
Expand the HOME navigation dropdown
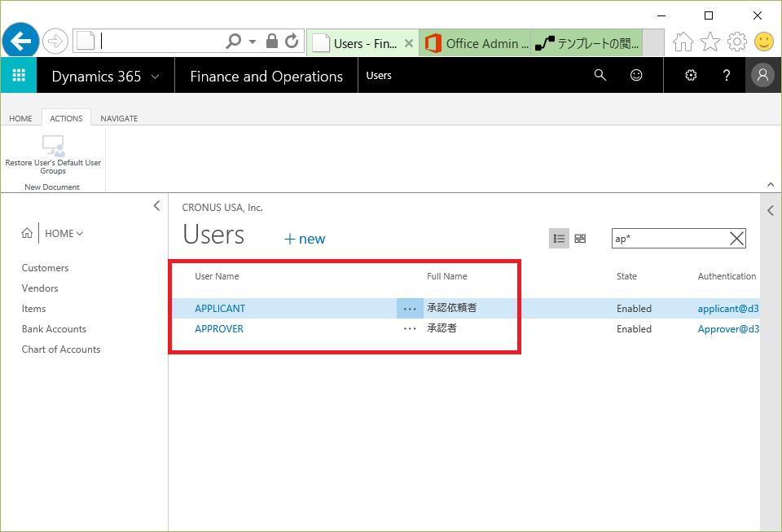pos(64,233)
